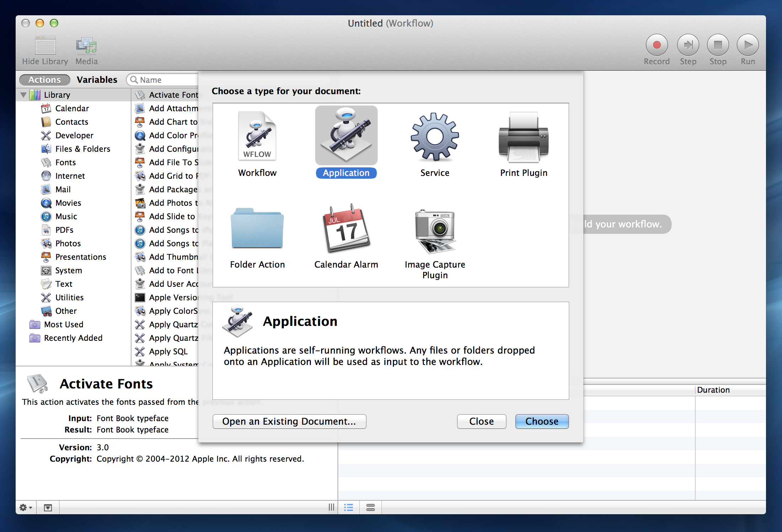Image resolution: width=782 pixels, height=532 pixels.
Task: Zoom the window with green button
Action: [x=54, y=23]
